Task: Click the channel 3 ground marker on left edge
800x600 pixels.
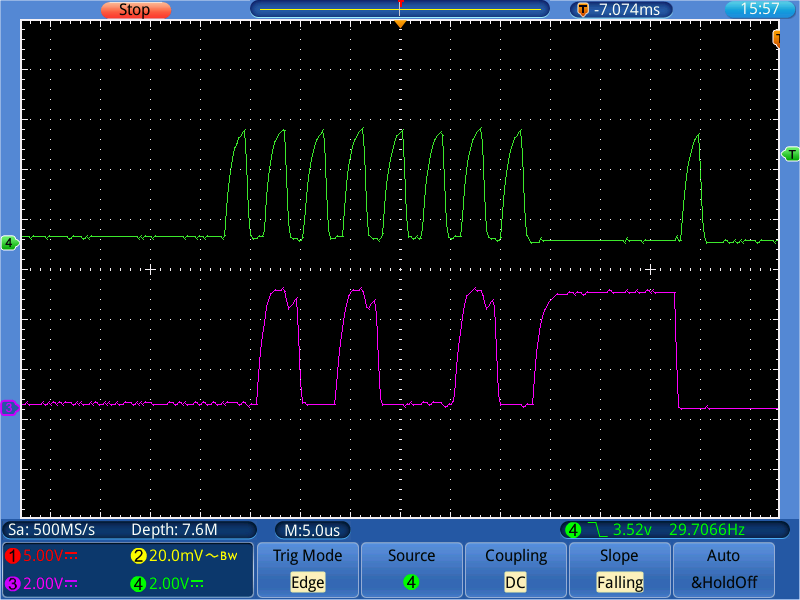Action: 9,408
